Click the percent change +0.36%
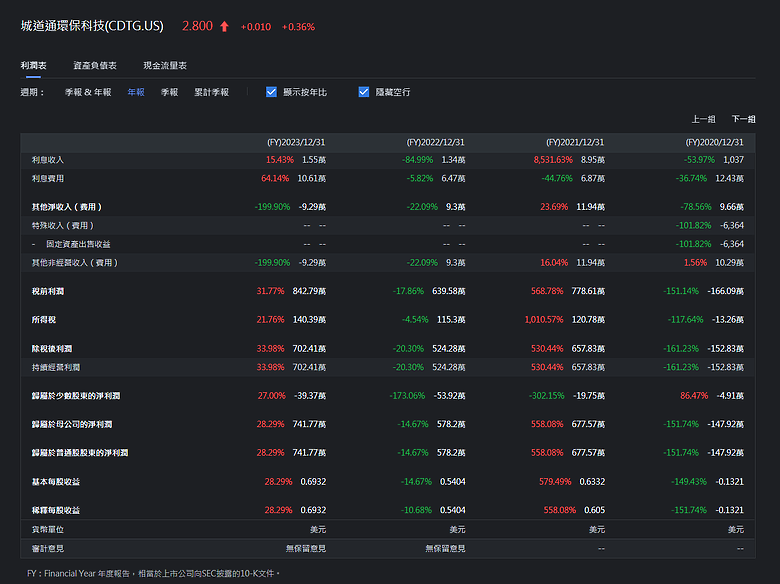 click(298, 27)
